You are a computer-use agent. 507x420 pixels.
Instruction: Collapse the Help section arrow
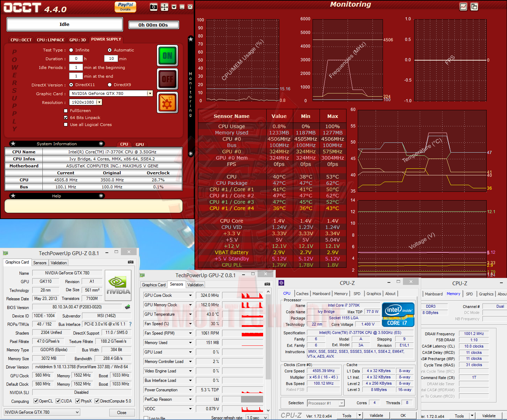coord(101,196)
